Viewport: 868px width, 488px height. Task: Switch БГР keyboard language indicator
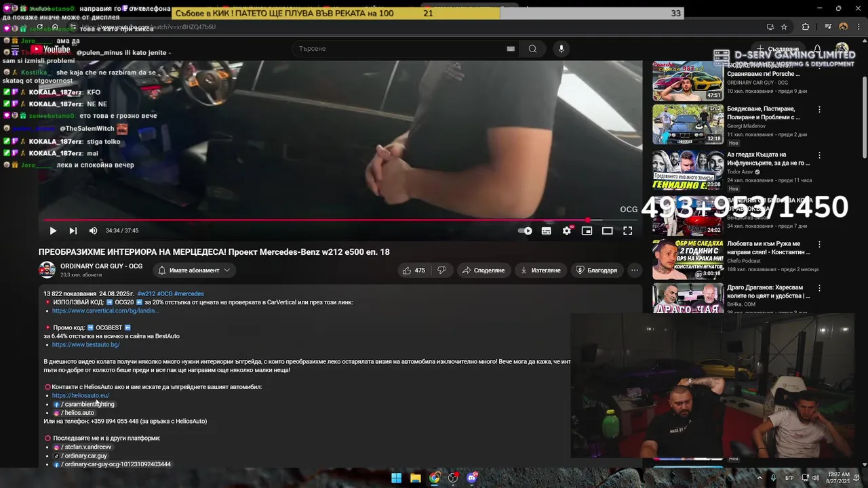coord(789,478)
